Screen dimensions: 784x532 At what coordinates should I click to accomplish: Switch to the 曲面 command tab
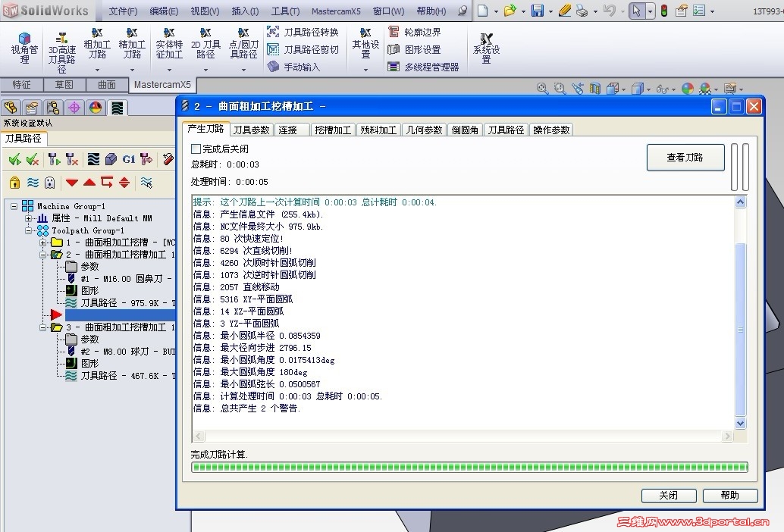(106, 84)
